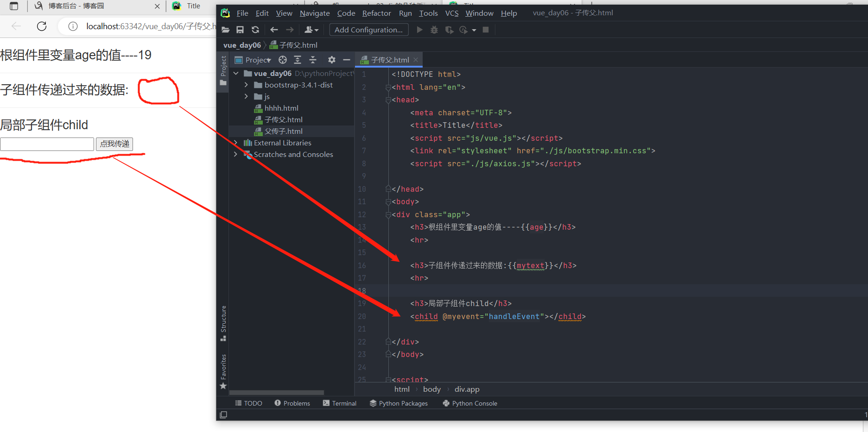Fold the head tag at line 3
Image resolution: width=868 pixels, height=432 pixels.
coord(388,100)
